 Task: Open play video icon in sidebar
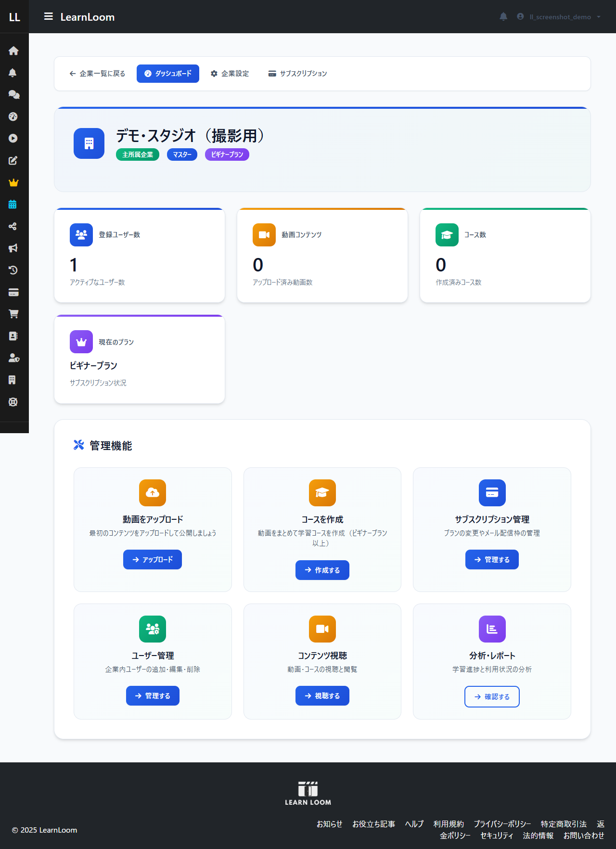pos(13,138)
